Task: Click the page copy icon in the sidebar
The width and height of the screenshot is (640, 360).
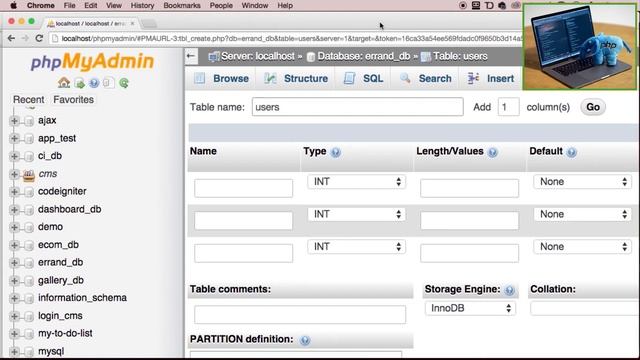Action: pyautogui.click(x=108, y=83)
